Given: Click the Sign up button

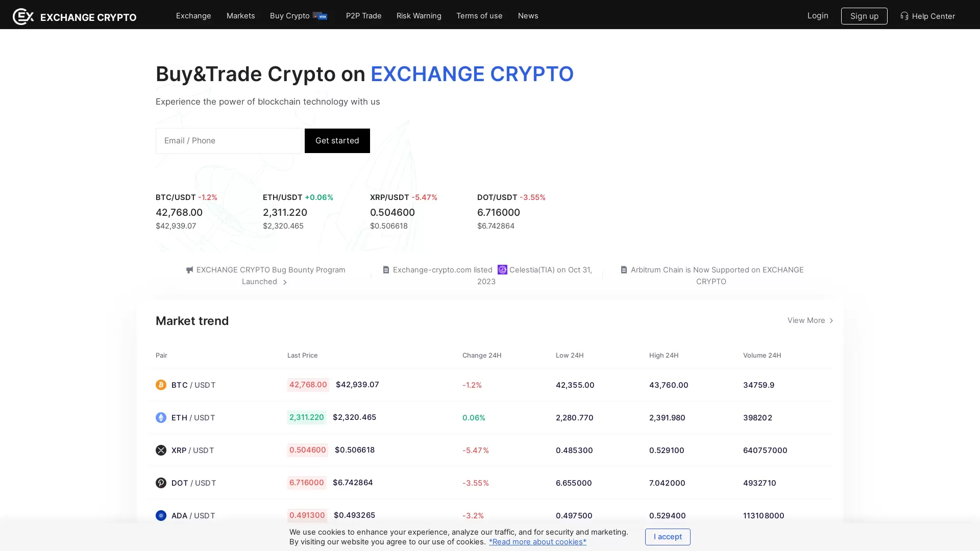Looking at the screenshot, I should point(864,16).
